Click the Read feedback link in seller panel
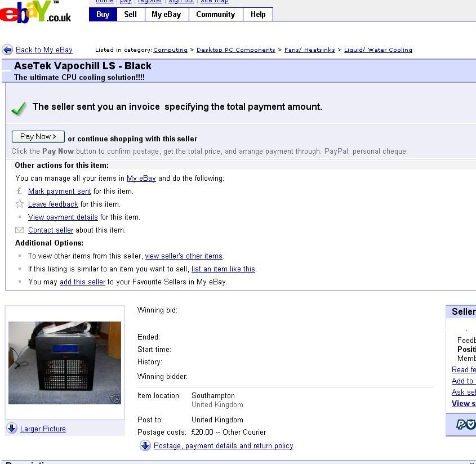This screenshot has width=476, height=464. 464,369
